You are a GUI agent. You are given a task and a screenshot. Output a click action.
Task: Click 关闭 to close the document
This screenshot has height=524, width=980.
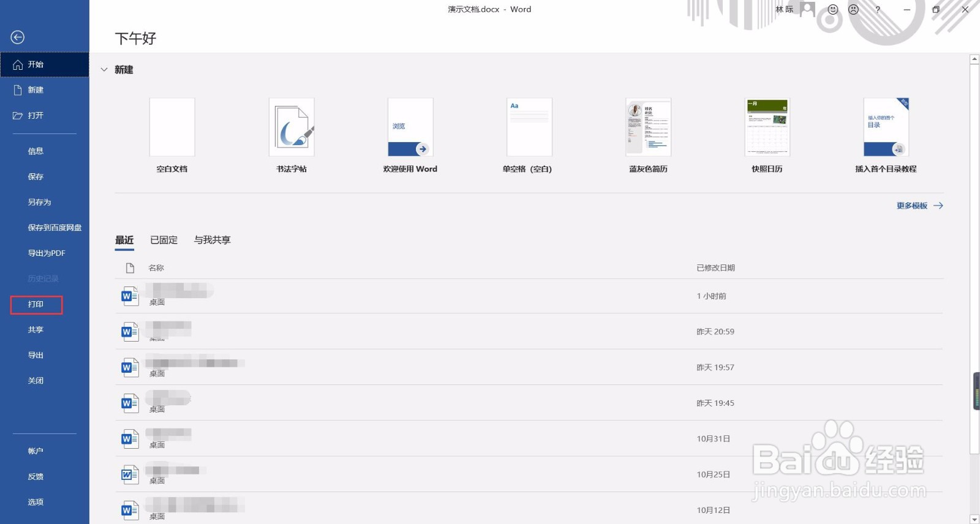pyautogui.click(x=36, y=381)
